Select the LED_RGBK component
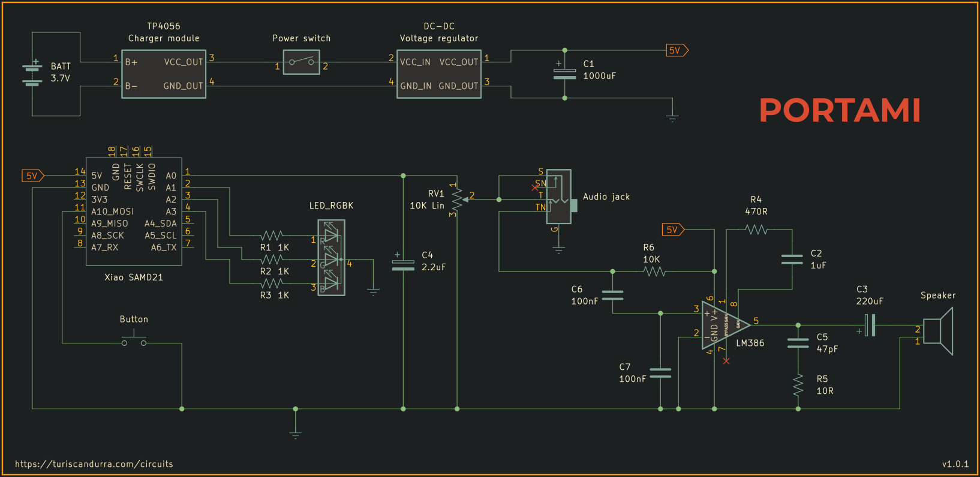980x477 pixels. tap(331, 258)
